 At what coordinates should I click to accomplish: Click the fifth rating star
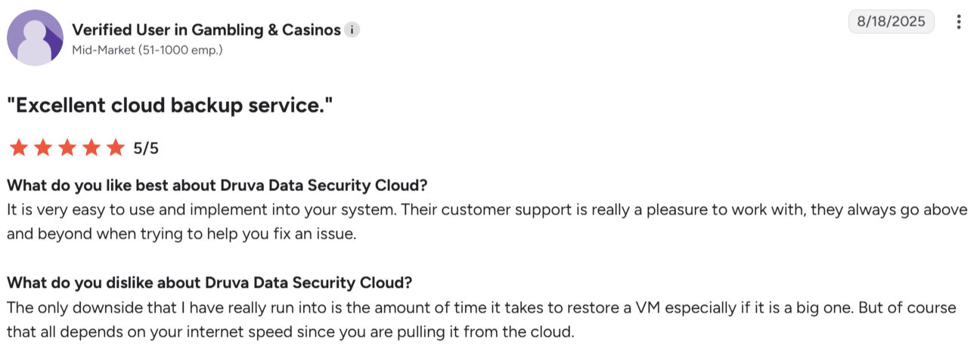pyautogui.click(x=115, y=147)
